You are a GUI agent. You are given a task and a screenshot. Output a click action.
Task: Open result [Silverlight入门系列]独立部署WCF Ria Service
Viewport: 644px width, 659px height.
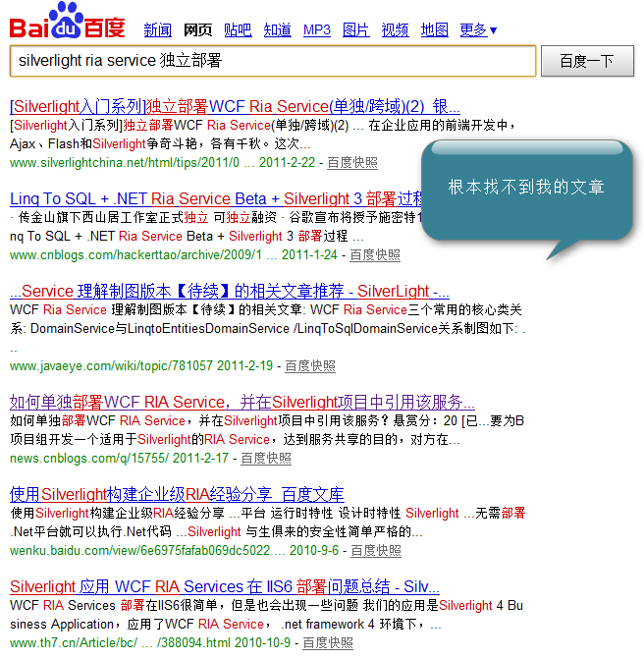(x=235, y=107)
